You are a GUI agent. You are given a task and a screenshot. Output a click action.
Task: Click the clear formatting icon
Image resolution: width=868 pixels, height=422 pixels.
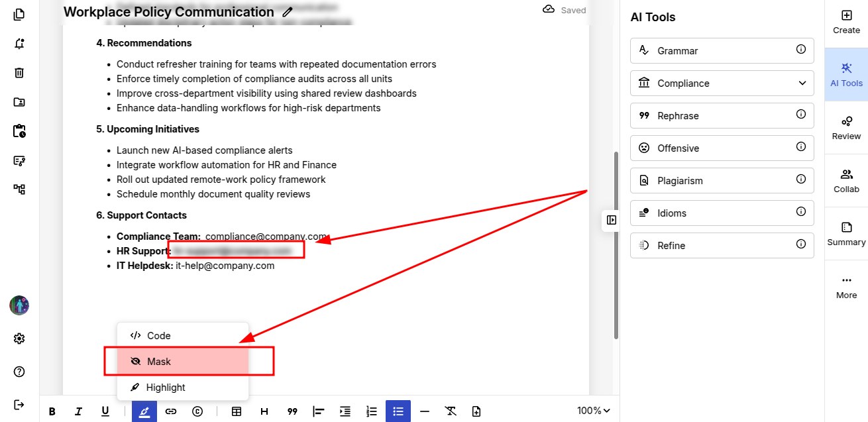pos(451,411)
